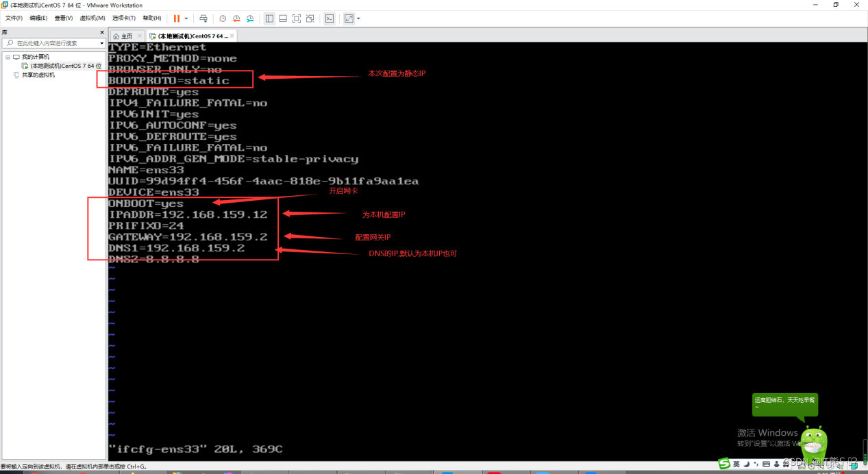Viewport: 868px width, 474px height.
Task: Close the 库 library panel
Action: pos(102,32)
